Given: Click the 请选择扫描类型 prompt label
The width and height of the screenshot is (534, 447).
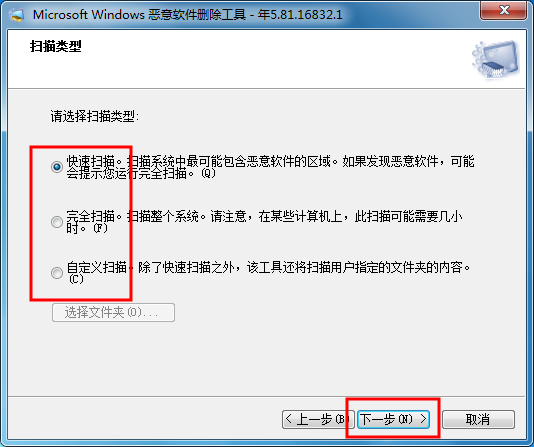Looking at the screenshot, I should (95, 116).
